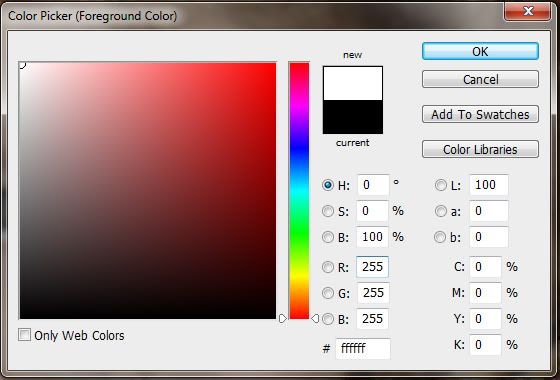Select the R red radio button
This screenshot has width=560, height=380.
tap(328, 267)
